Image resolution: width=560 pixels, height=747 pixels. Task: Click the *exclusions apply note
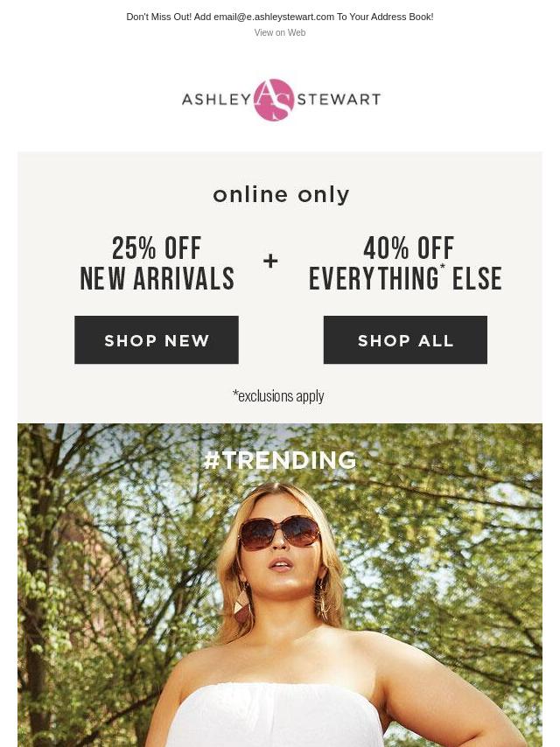(278, 396)
